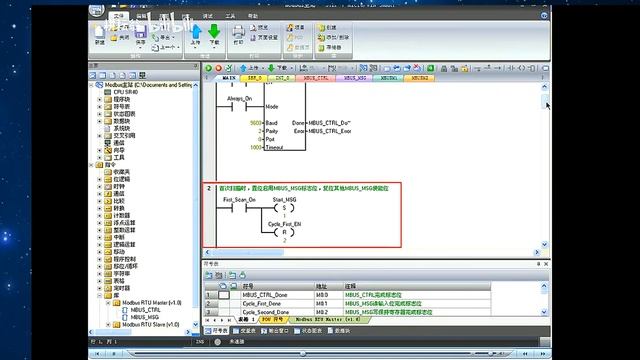Image resolution: width=640 pixels, height=360 pixels.
Task: Click the insert coil icon in editor toolbar
Action: (521, 68)
